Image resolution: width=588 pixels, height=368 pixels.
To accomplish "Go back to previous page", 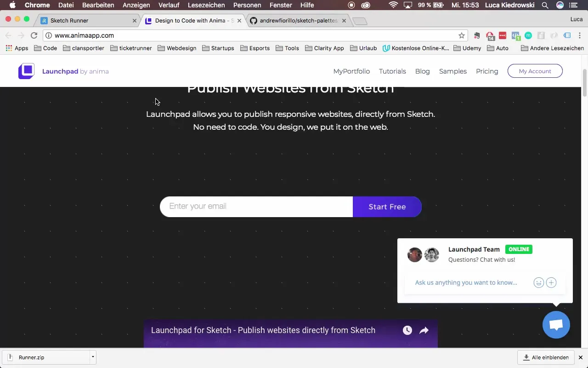I will coord(8,35).
